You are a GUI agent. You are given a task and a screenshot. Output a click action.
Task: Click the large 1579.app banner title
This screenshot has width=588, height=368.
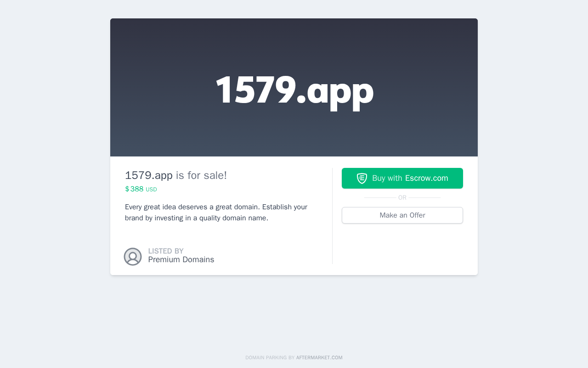pyautogui.click(x=294, y=90)
